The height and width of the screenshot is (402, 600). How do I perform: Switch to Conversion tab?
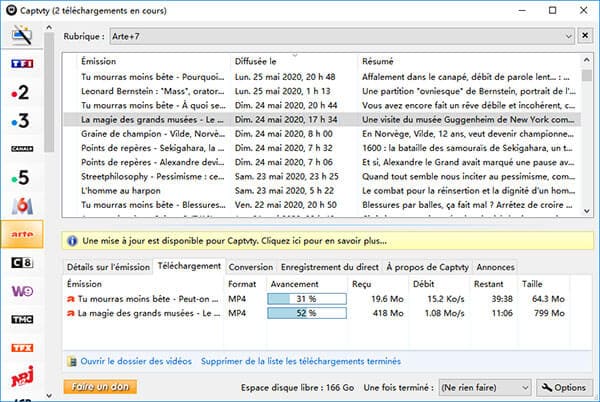[x=251, y=267]
